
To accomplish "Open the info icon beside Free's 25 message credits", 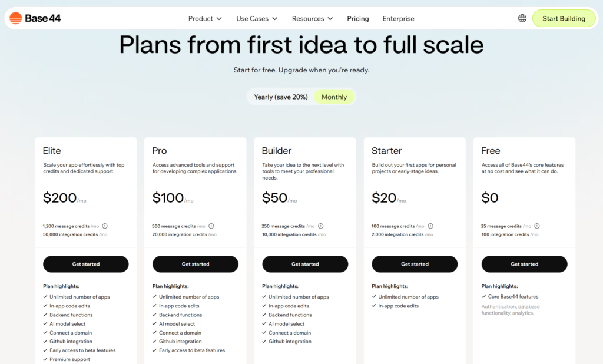I will pyautogui.click(x=536, y=226).
